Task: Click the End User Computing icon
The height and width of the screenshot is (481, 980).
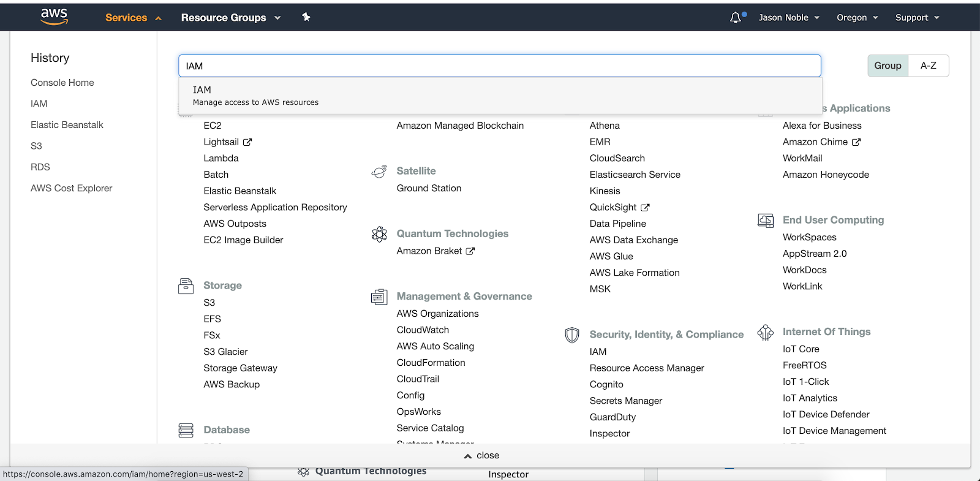Action: (766, 221)
